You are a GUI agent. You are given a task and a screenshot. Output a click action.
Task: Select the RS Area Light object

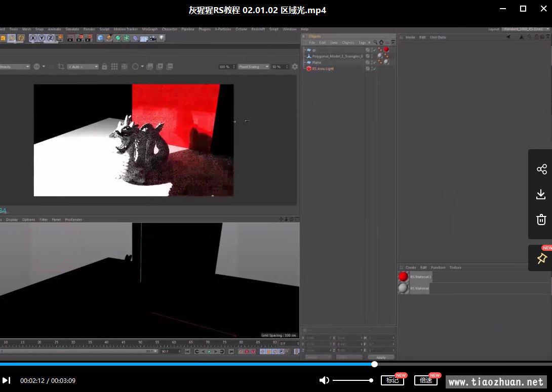323,69
